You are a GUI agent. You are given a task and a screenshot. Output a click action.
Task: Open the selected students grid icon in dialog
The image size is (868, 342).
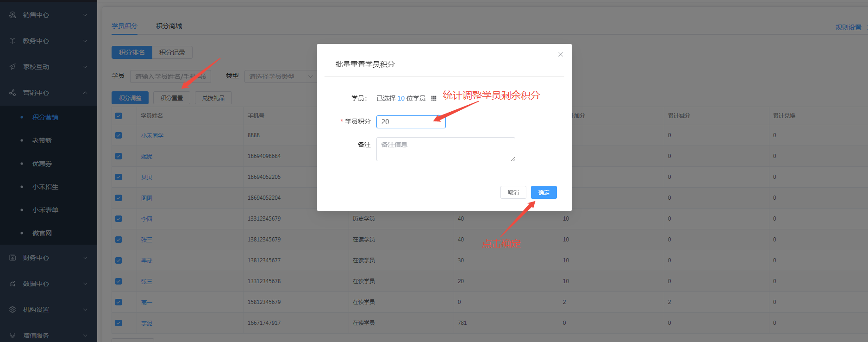click(434, 98)
